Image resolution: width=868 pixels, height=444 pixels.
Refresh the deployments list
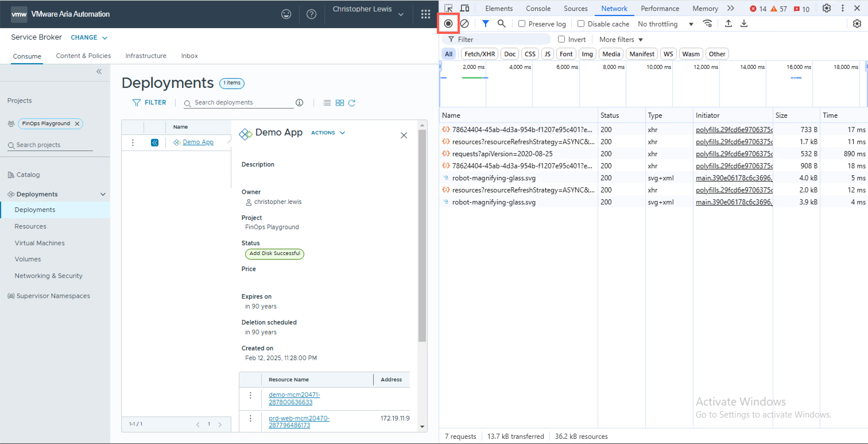pos(352,103)
